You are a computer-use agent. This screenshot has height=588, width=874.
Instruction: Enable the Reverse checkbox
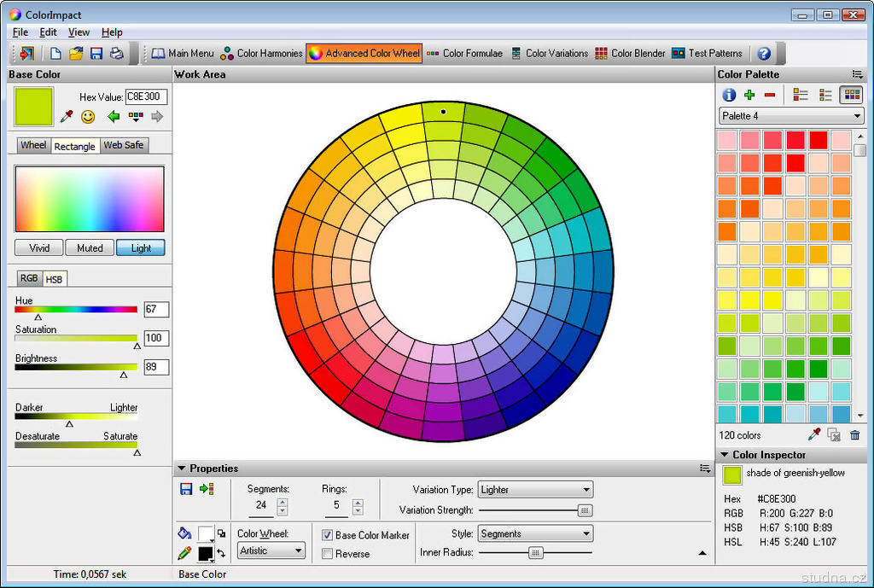(328, 554)
